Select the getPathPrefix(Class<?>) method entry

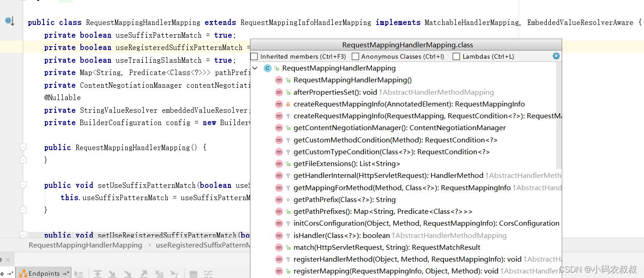344,200
